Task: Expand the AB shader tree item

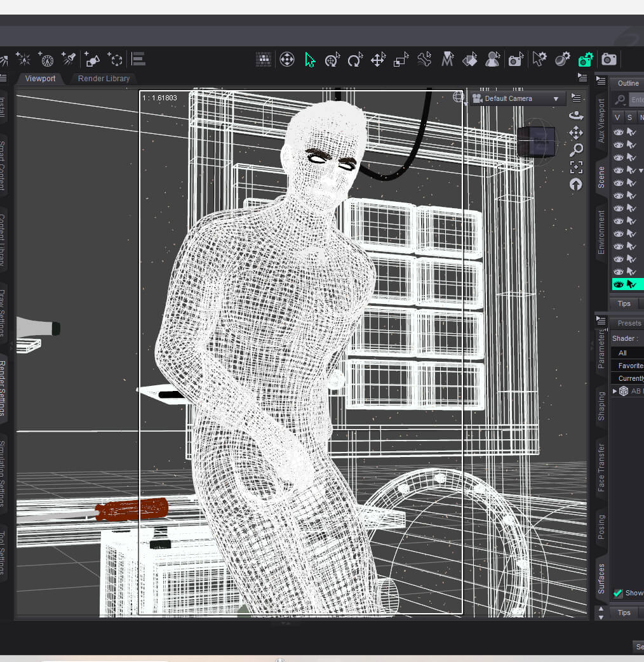Action: click(615, 392)
